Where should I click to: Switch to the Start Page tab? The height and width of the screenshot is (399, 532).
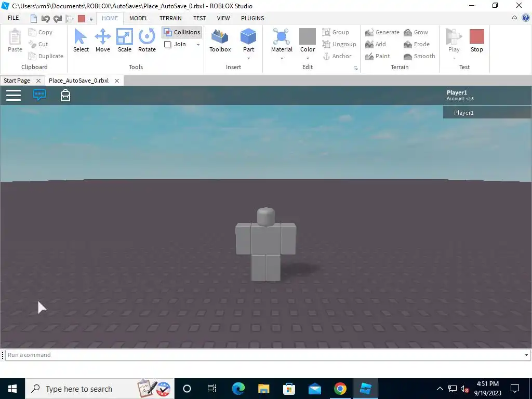point(17,81)
